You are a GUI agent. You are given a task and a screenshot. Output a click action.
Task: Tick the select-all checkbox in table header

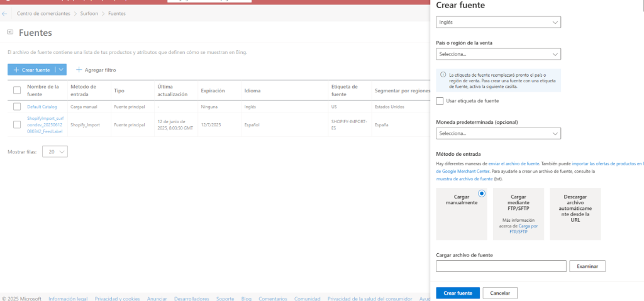coord(17,90)
